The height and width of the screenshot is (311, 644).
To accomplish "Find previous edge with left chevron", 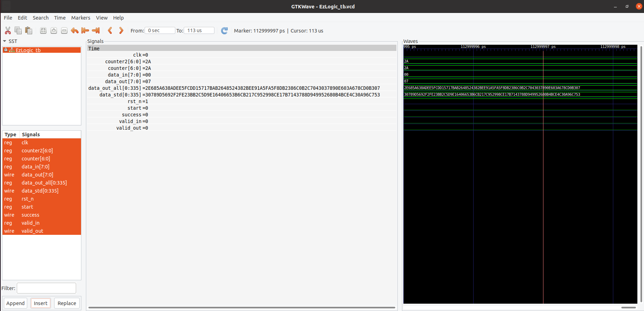I will click(110, 31).
